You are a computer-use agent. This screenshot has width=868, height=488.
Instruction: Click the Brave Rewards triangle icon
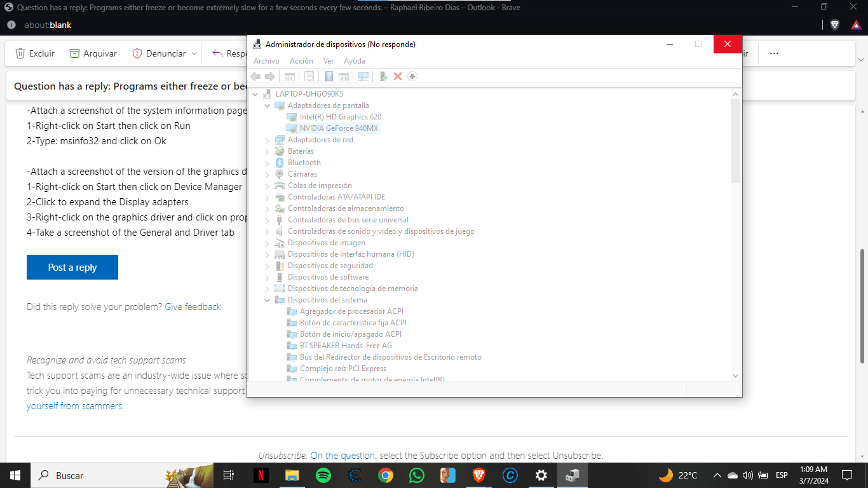tap(856, 25)
